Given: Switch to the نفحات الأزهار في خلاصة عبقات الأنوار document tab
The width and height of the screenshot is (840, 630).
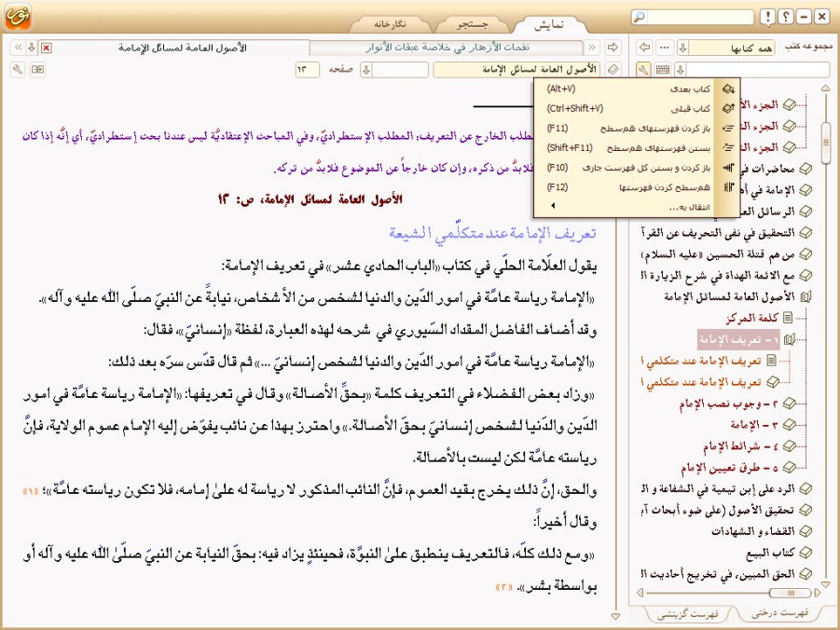Looking at the screenshot, I should (447, 48).
